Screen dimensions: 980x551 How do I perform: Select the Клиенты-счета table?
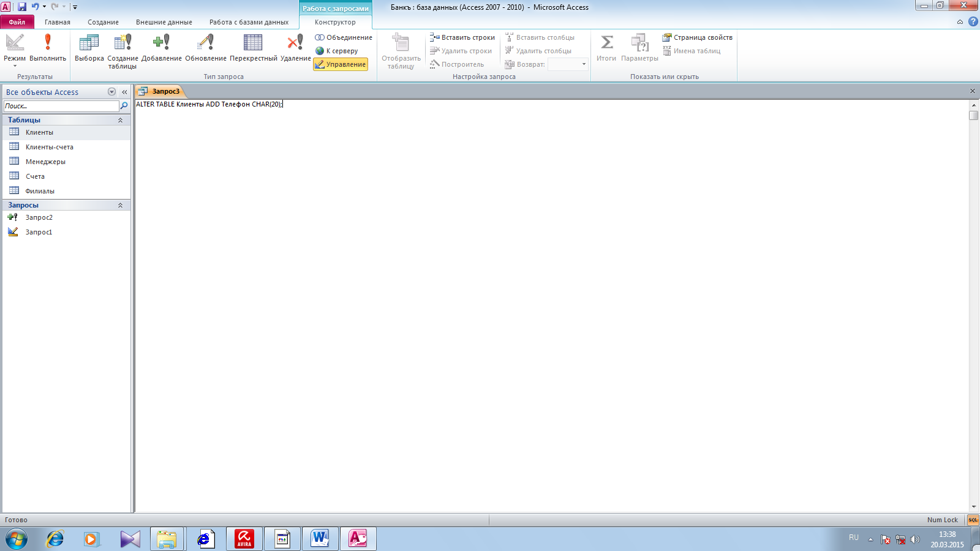66,147
